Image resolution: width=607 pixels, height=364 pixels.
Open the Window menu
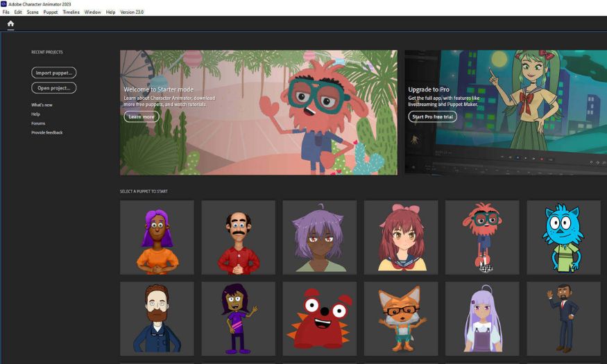tap(92, 12)
